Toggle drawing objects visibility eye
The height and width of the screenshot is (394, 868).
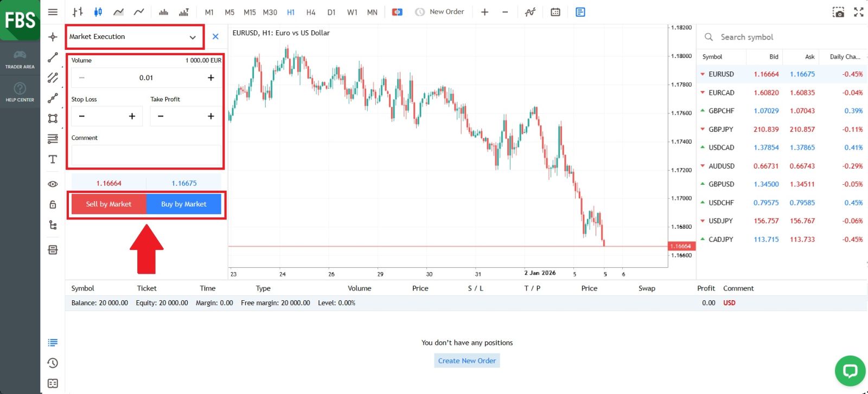(53, 184)
